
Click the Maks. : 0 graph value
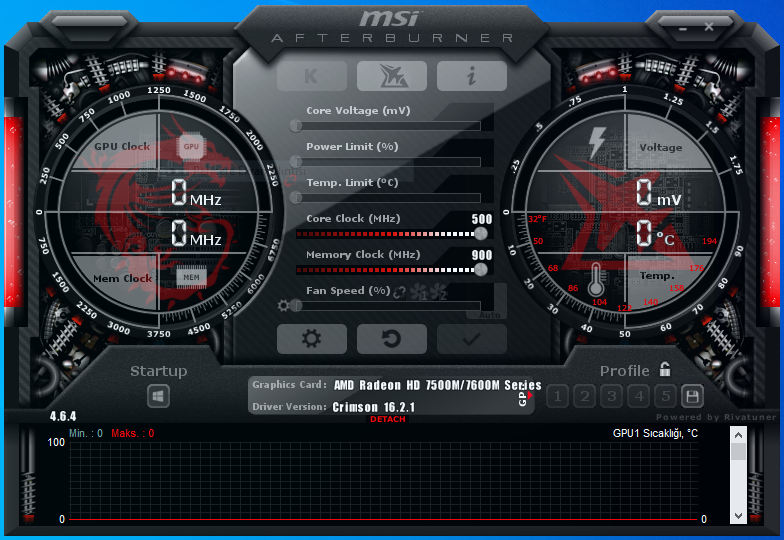pos(132,433)
